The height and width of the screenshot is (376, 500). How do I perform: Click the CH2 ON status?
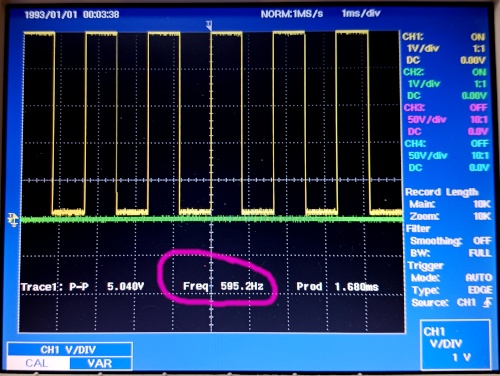(x=479, y=72)
